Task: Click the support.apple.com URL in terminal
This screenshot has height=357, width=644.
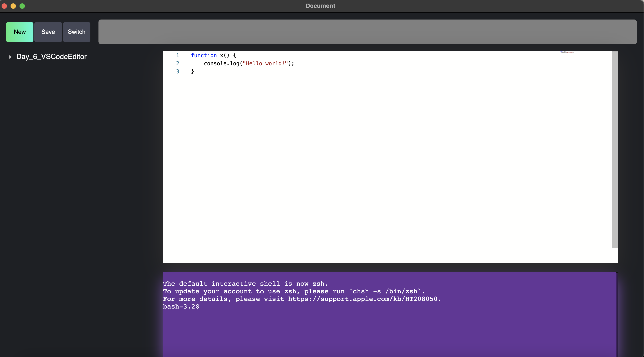Action: pos(363,299)
